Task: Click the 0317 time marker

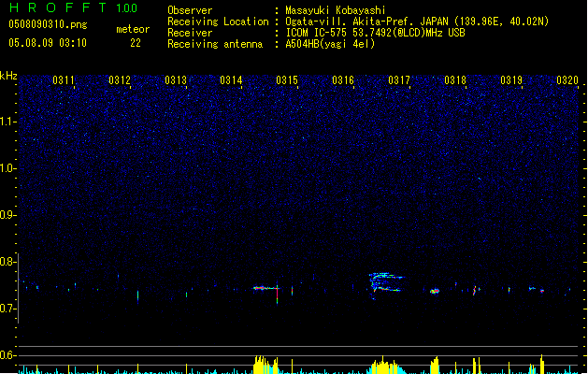Action: click(399, 80)
